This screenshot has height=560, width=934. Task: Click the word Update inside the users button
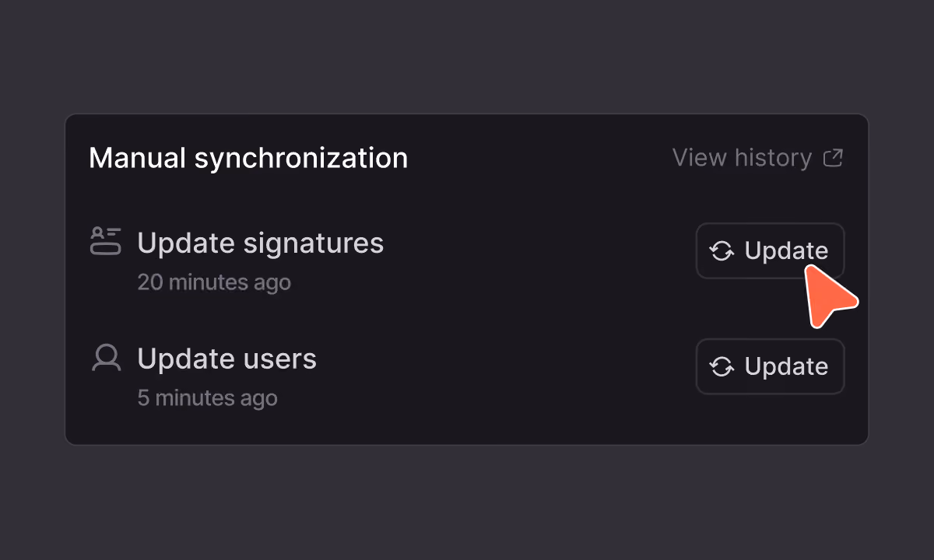786,366
